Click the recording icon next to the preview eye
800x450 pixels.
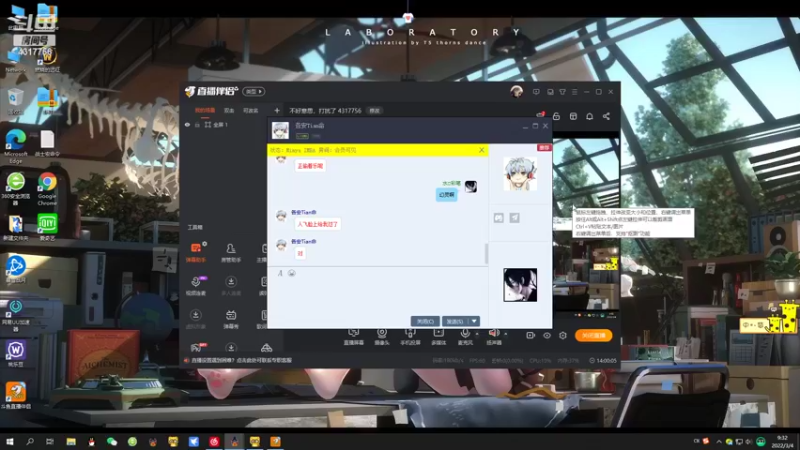531,335
